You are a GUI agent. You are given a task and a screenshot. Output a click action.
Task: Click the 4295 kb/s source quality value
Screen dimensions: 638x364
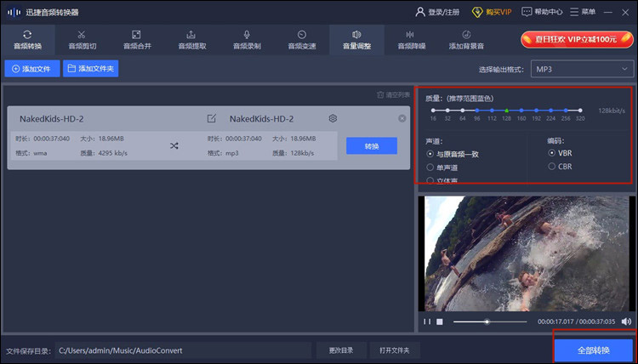click(111, 153)
